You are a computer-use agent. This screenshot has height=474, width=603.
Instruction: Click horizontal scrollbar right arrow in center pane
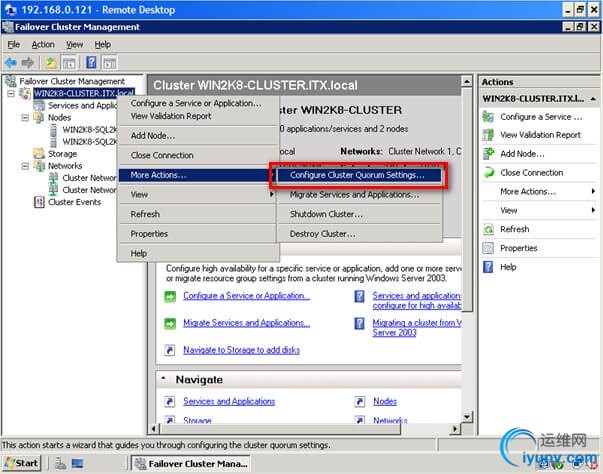[455, 428]
